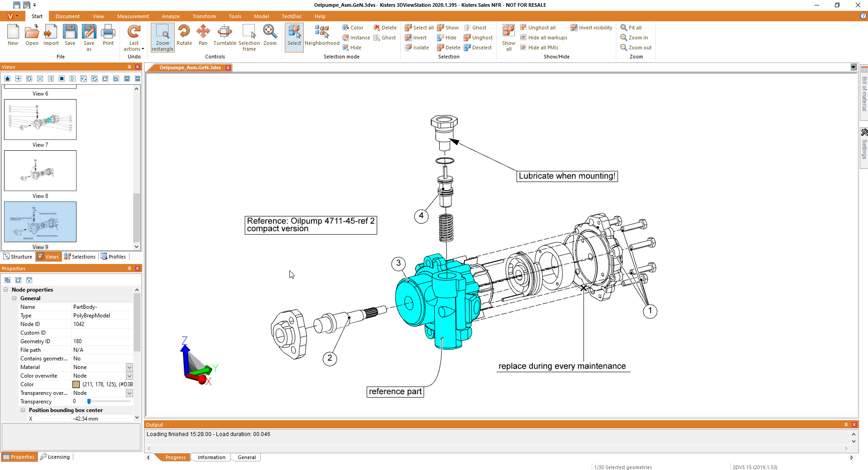Click Fit all in Zoom group
Image resolution: width=868 pixels, height=470 pixels.
click(631, 28)
